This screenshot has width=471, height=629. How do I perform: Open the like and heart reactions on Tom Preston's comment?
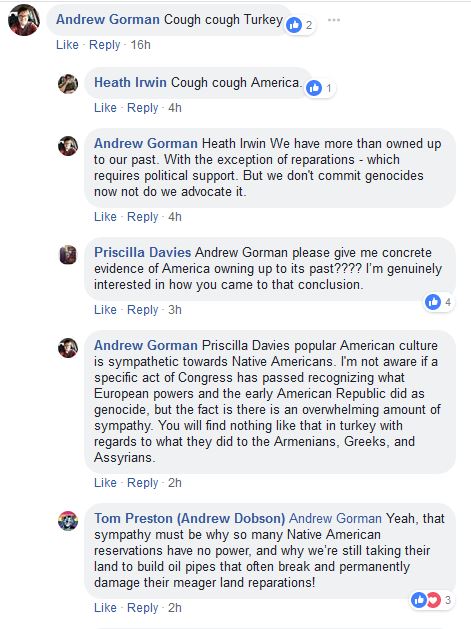tap(432, 600)
